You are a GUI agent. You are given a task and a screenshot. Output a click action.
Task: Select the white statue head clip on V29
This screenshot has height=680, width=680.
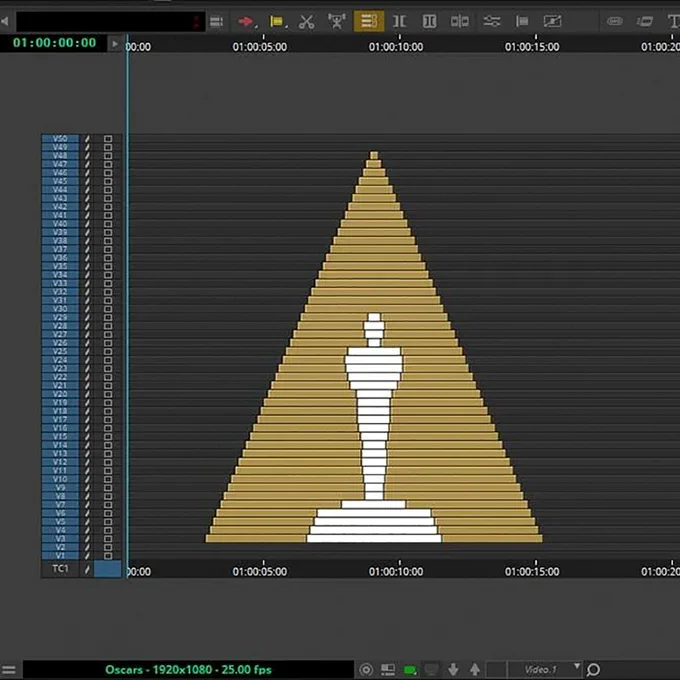[x=374, y=317]
